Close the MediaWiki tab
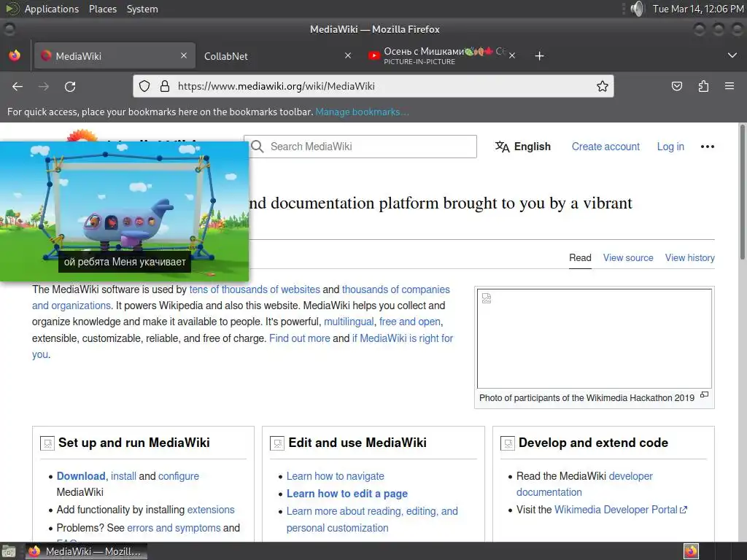Image resolution: width=747 pixels, height=560 pixels. [184, 55]
